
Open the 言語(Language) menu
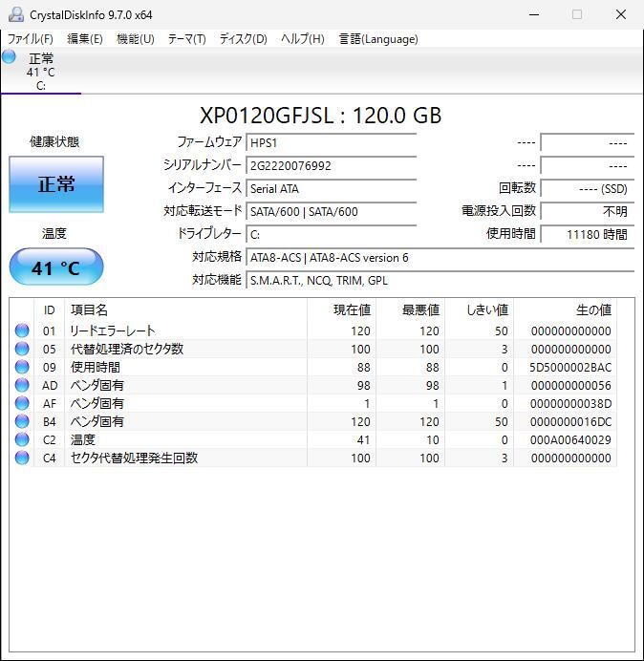(x=378, y=39)
